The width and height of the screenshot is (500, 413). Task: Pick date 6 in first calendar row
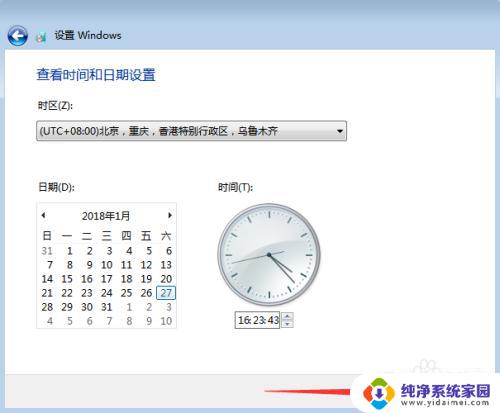pyautogui.click(x=169, y=251)
